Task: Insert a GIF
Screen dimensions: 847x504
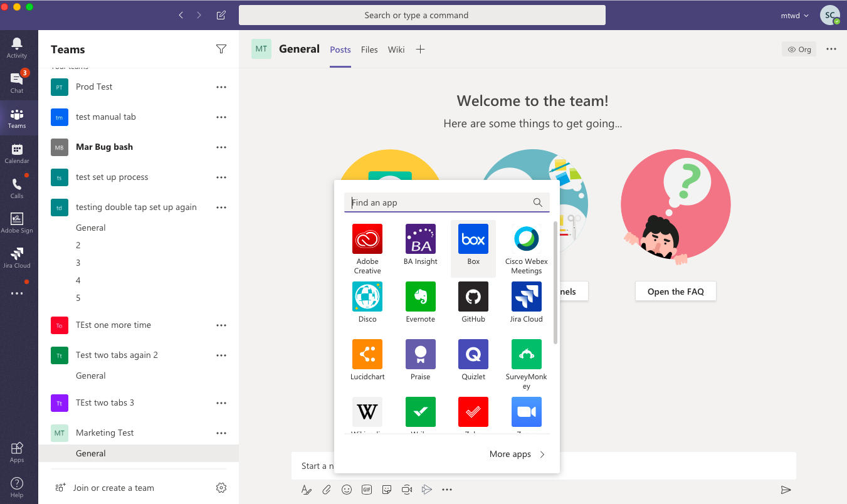Action: (367, 490)
